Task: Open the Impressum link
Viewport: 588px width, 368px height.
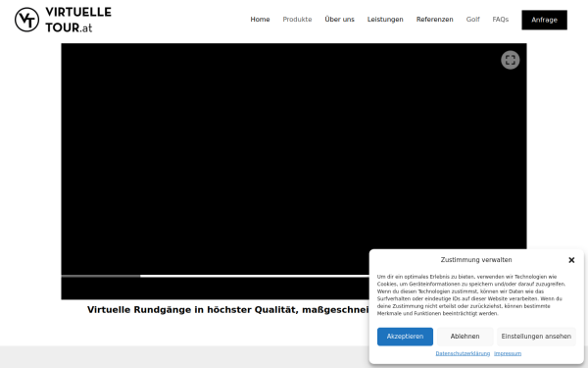Action: 508,353
